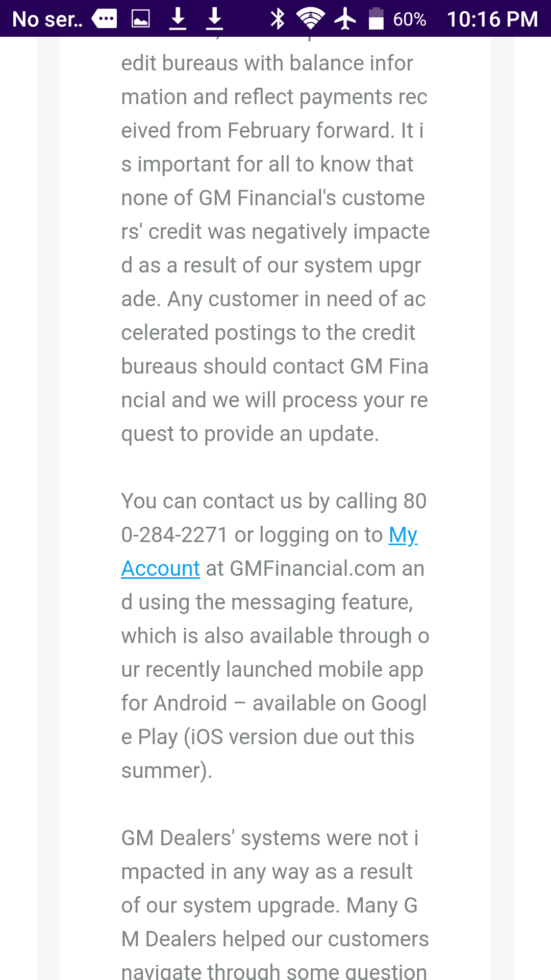
Task: Tap the airplane mode icon
Action: [345, 19]
